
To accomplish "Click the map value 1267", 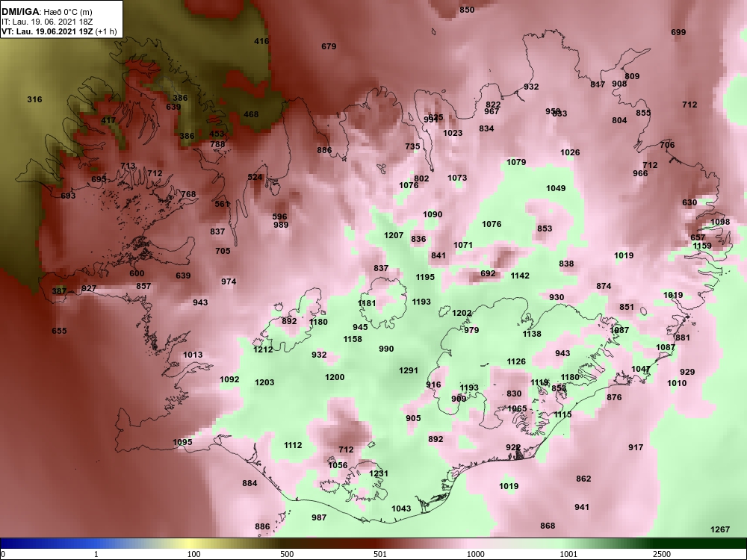I will coord(720,529).
